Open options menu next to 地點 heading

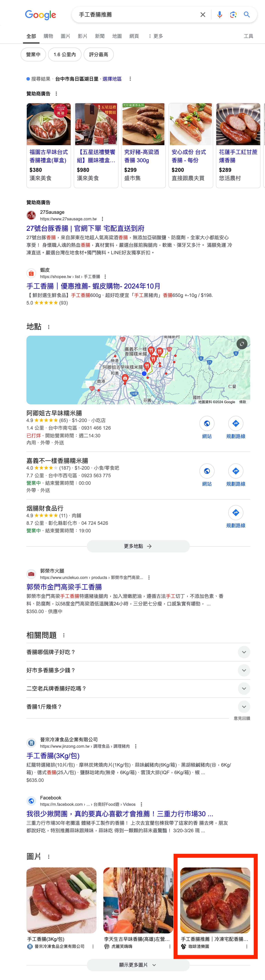pyautogui.click(x=49, y=327)
